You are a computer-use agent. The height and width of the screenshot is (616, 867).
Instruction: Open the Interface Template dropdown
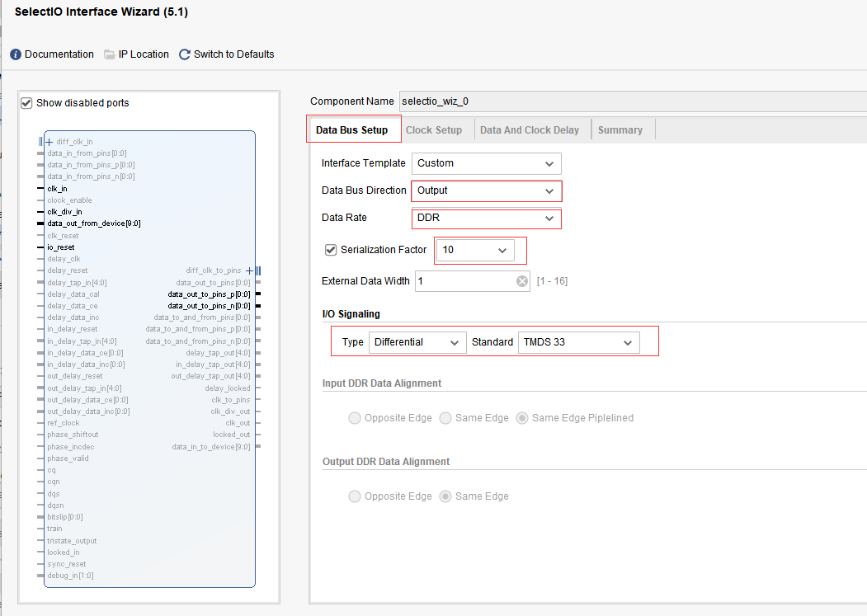coord(486,163)
